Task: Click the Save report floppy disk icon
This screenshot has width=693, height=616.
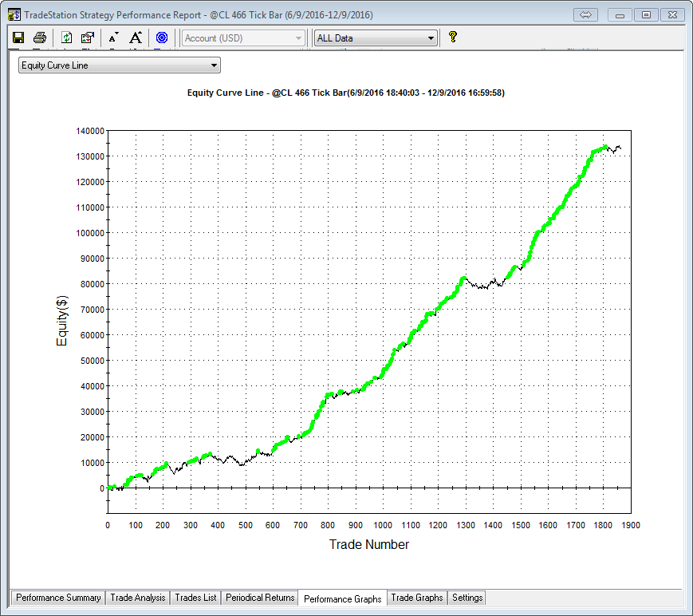Action: (x=18, y=38)
